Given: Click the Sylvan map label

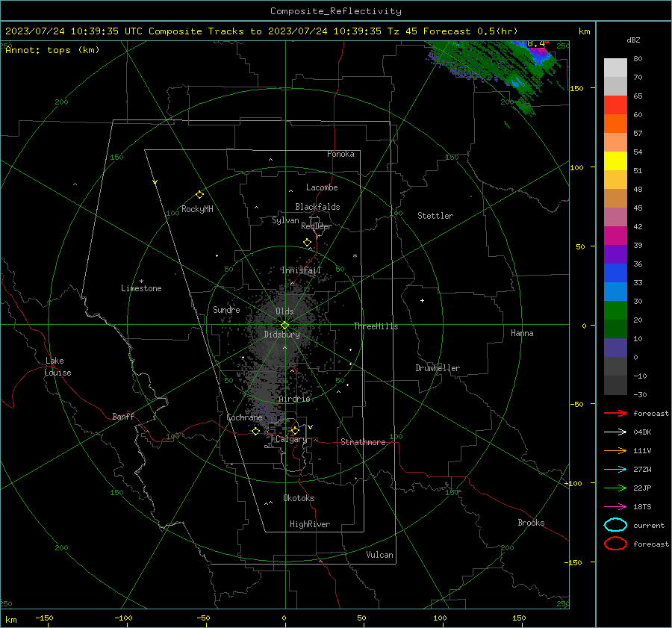Looking at the screenshot, I should pyautogui.click(x=285, y=220).
